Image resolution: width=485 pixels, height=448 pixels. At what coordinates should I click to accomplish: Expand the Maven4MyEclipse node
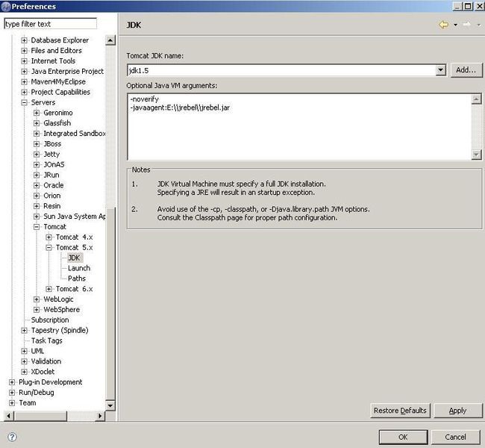(x=24, y=81)
